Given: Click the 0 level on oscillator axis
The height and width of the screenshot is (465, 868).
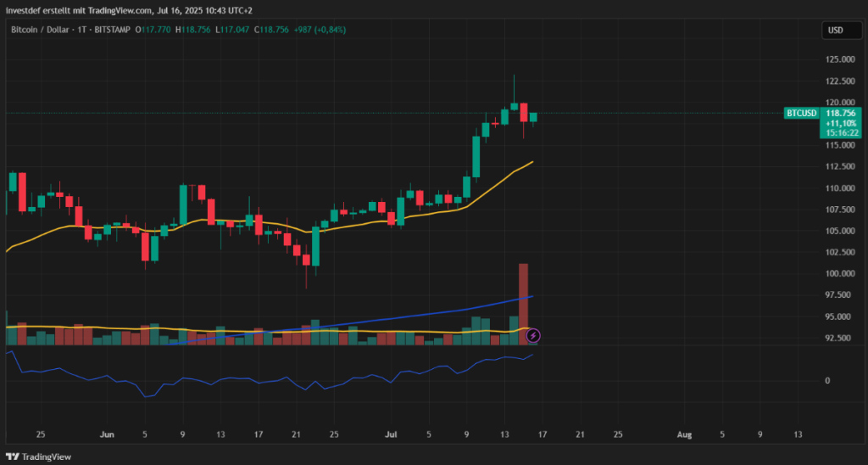Looking at the screenshot, I should tap(826, 380).
